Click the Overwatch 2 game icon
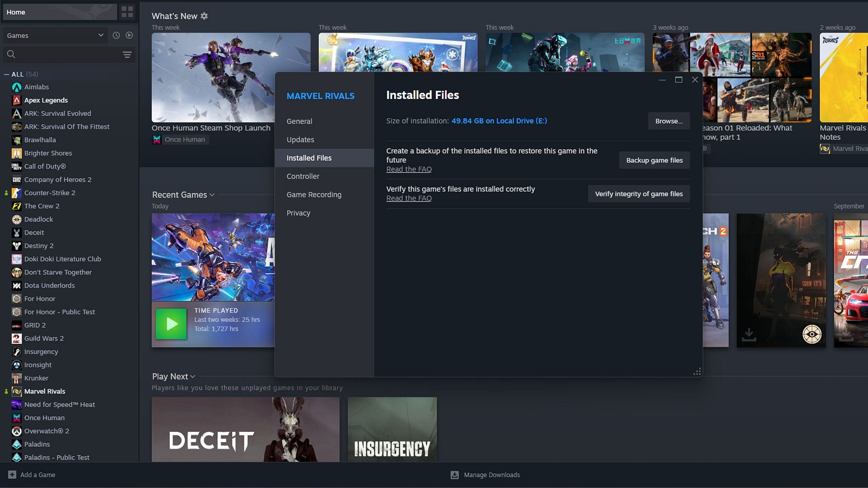This screenshot has height=488, width=868. point(17,431)
